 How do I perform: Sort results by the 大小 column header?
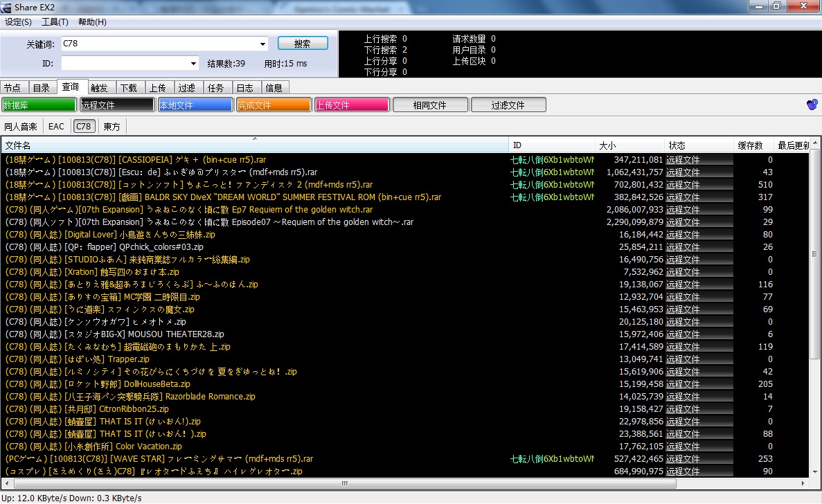pyautogui.click(x=629, y=145)
